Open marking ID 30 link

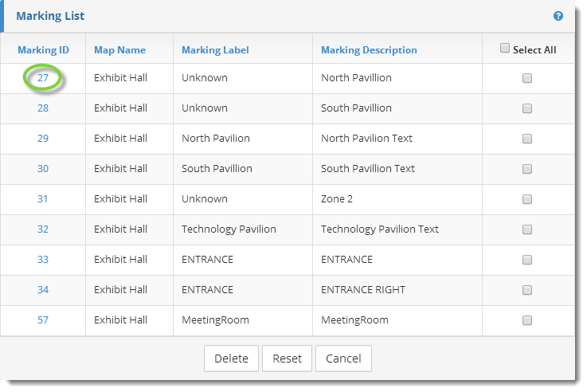[x=43, y=169]
